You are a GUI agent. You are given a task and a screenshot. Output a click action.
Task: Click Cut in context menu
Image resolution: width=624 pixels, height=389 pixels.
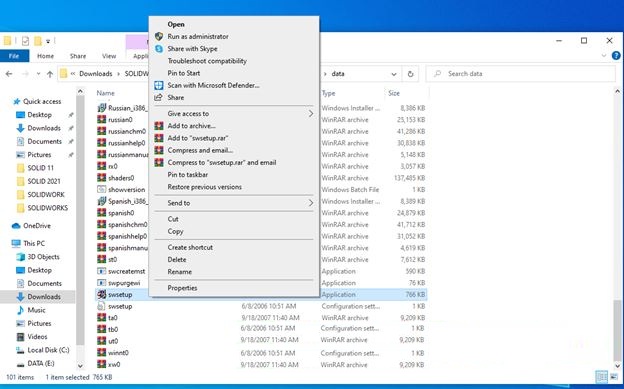coord(173,219)
